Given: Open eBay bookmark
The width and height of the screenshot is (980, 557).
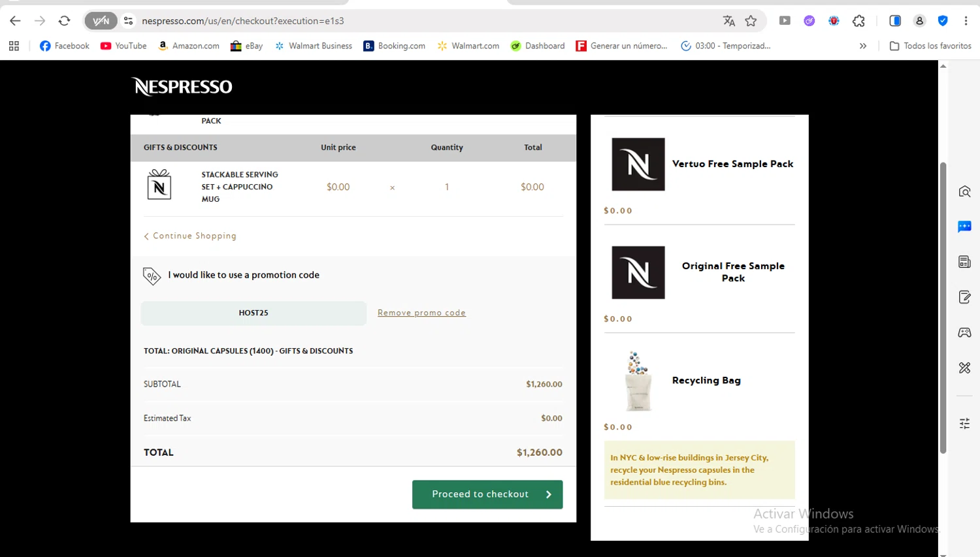Looking at the screenshot, I should (246, 46).
